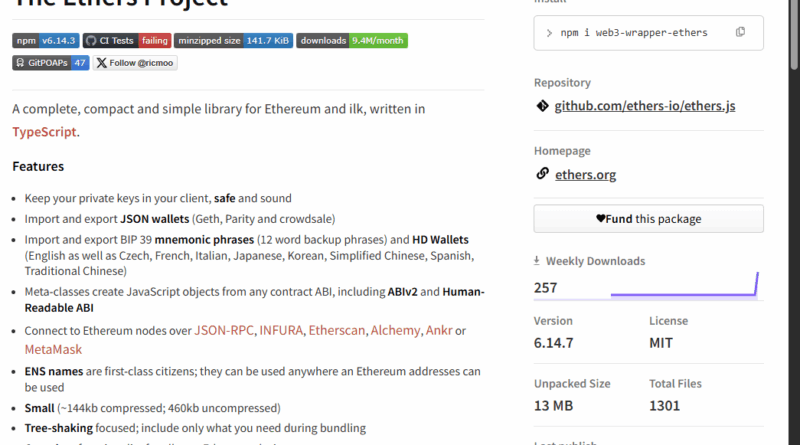Image resolution: width=800 pixels, height=445 pixels.
Task: Open the CI Tests failing badge
Action: coord(127,40)
